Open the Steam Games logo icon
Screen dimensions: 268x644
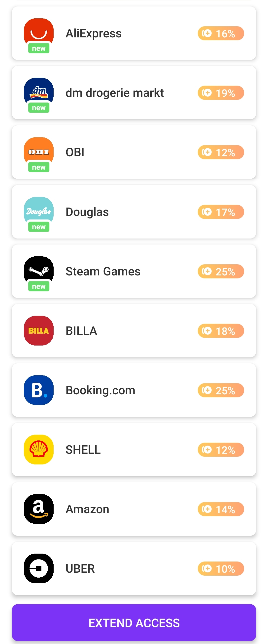(38, 271)
